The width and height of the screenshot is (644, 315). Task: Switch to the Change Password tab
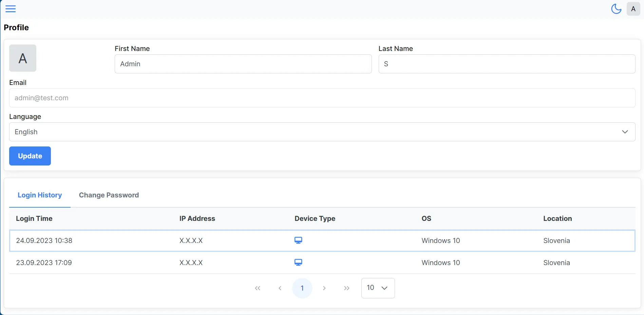coord(109,195)
